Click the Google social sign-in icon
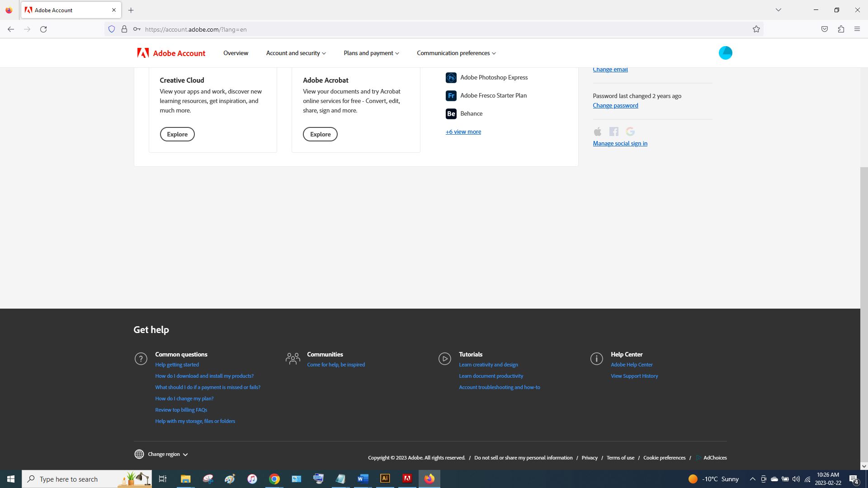This screenshot has width=868, height=488. pos(630,131)
